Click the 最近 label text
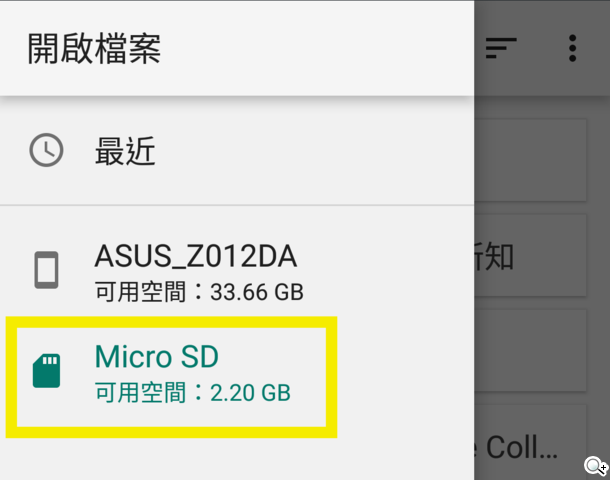 click(x=125, y=151)
